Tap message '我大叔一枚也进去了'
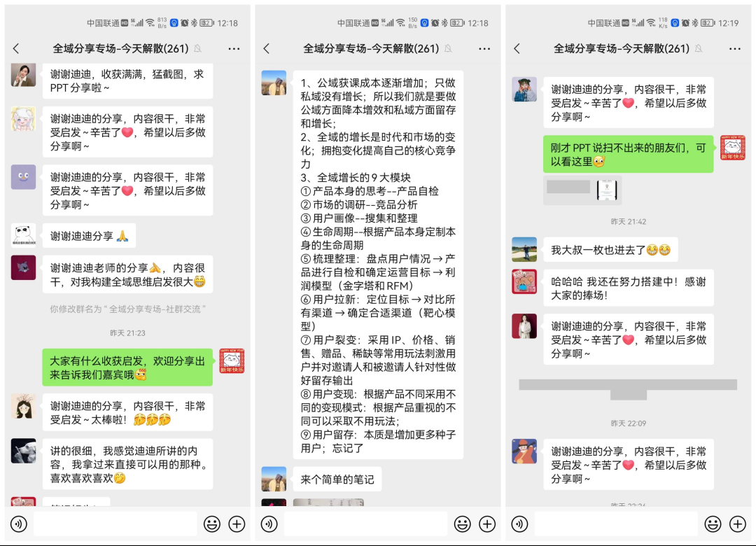Image resolution: width=756 pixels, height=546 pixels. (x=610, y=250)
